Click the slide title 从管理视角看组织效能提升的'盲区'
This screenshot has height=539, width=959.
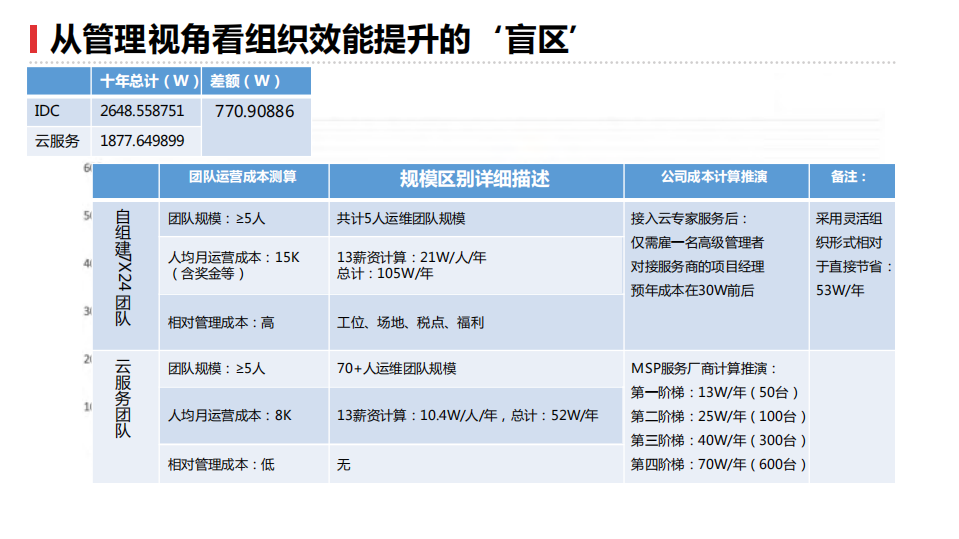click(x=313, y=40)
